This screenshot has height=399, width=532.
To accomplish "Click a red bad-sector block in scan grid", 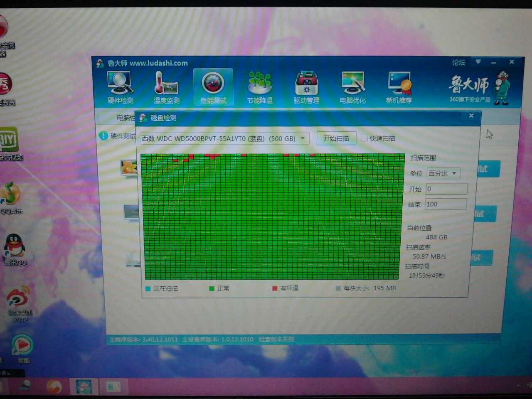I will point(212,156).
